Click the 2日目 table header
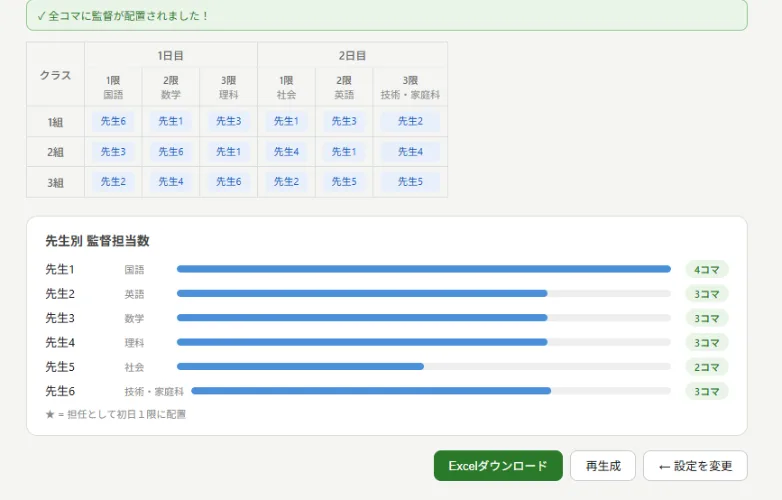 pos(352,55)
